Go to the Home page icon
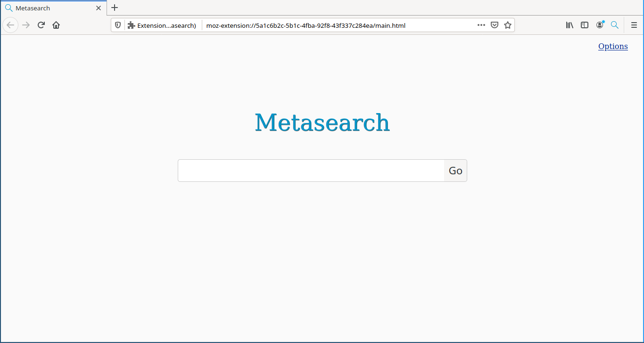 56,25
